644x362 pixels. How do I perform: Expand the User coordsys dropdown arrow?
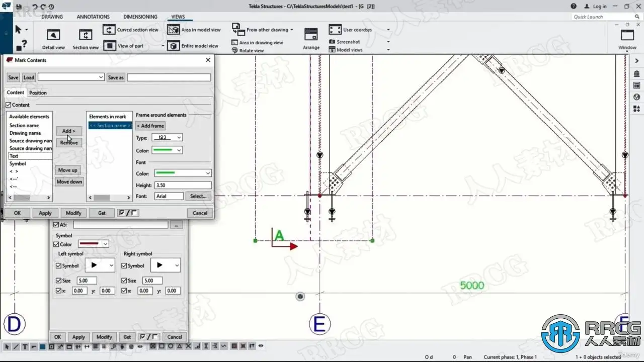point(388,30)
